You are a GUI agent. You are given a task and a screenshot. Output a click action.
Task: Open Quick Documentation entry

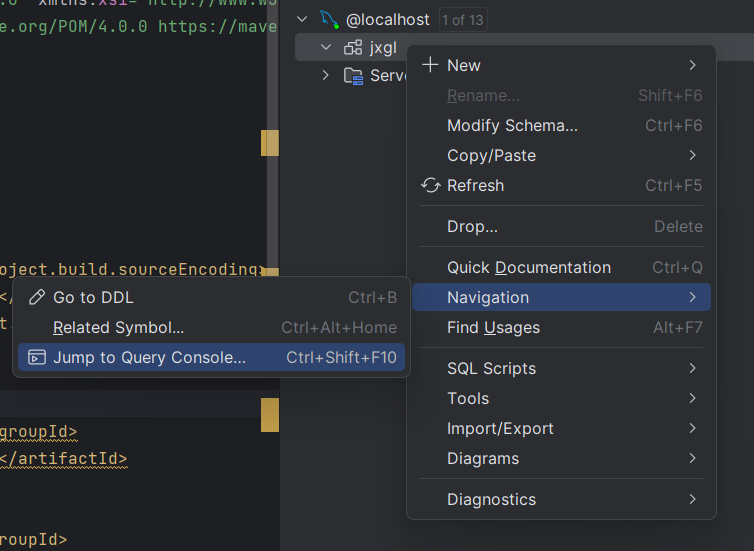[x=561, y=267]
